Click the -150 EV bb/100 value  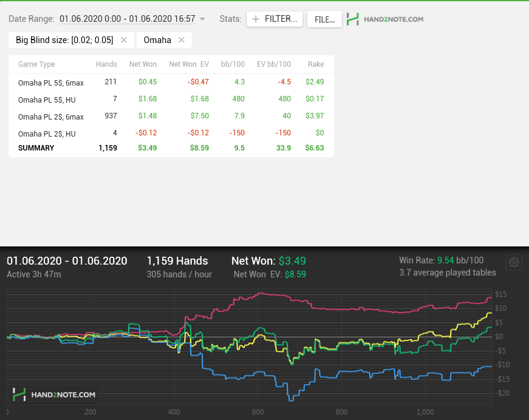[283, 133]
